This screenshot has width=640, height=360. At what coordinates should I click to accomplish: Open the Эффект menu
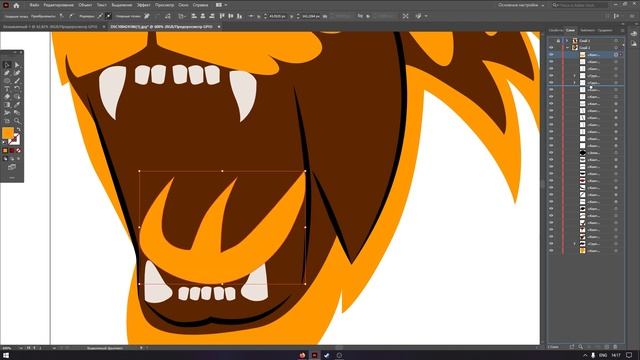click(x=143, y=5)
